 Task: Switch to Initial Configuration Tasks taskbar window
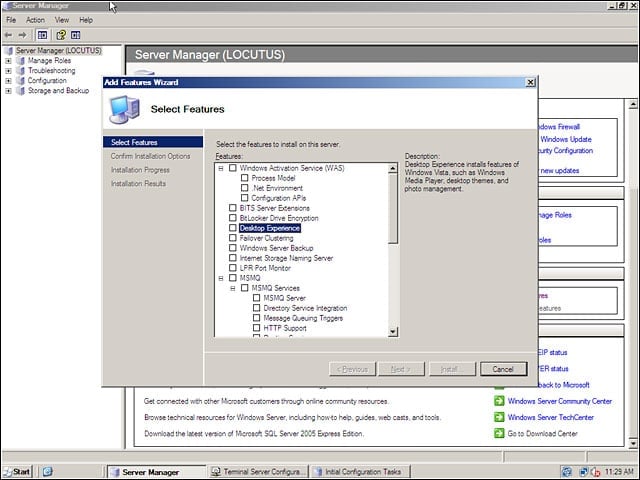coord(359,472)
